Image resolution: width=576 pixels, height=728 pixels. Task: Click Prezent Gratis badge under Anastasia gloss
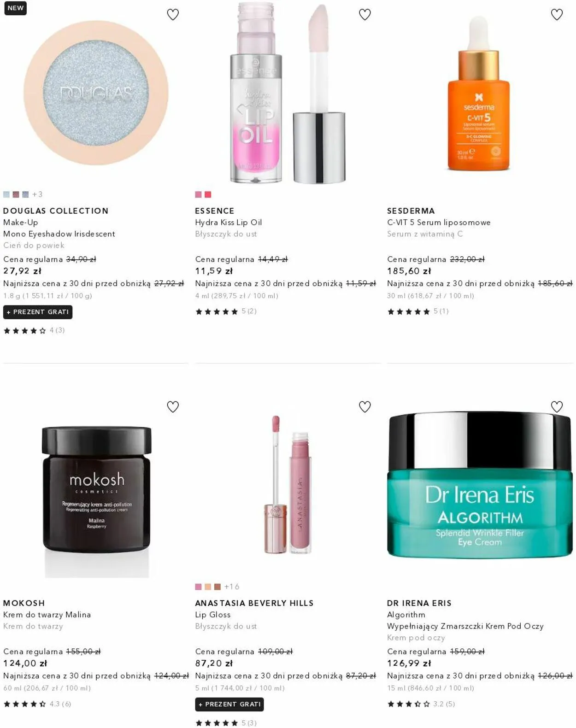point(229,704)
